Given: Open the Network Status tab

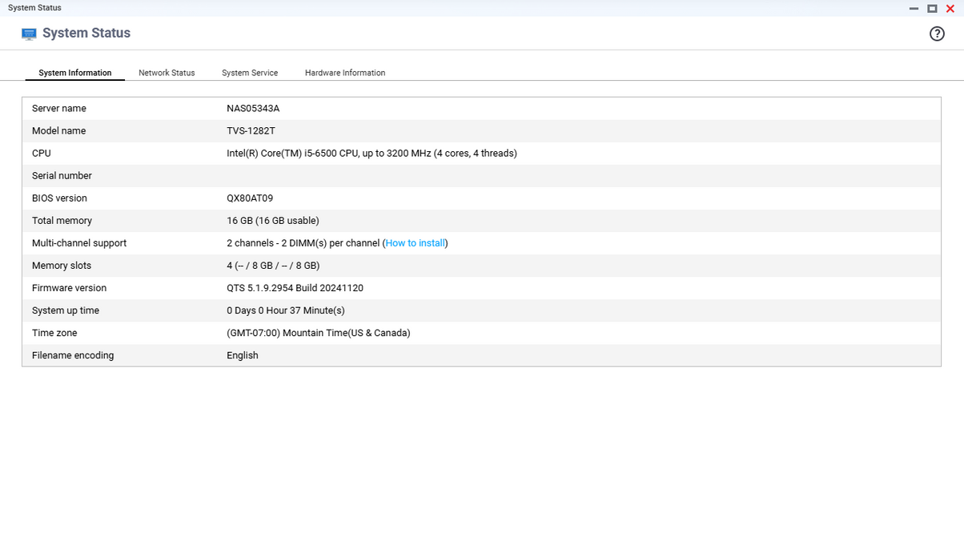Looking at the screenshot, I should tap(167, 73).
